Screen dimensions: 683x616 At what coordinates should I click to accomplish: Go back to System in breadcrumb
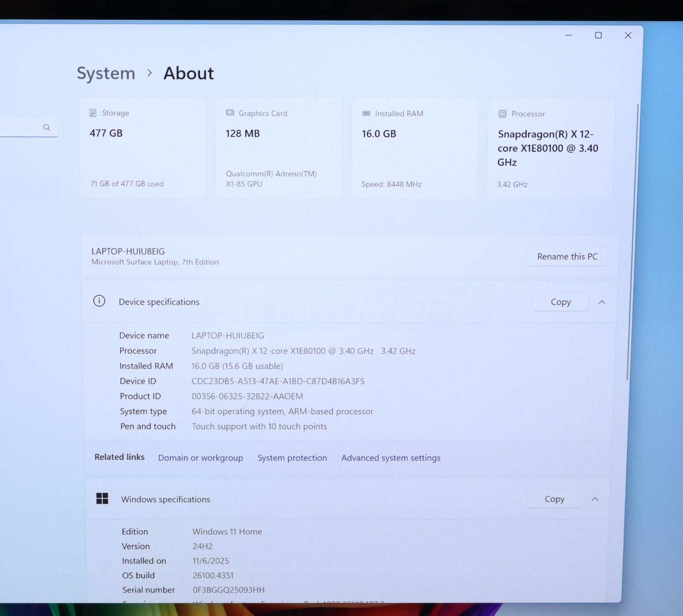pyautogui.click(x=106, y=73)
